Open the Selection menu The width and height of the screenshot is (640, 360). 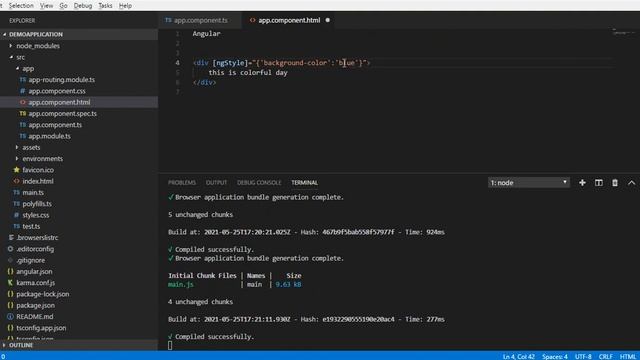(21, 6)
